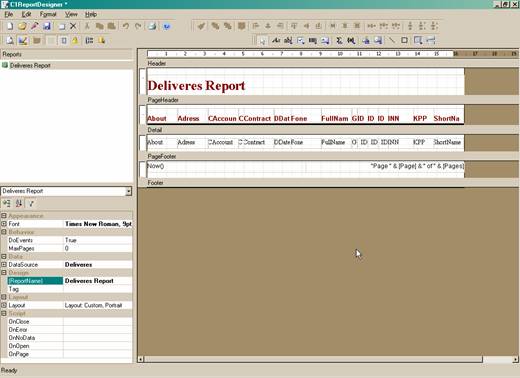Select the Rectangle drawing tool
520x378 pixels.
pyautogui.click(x=404, y=41)
